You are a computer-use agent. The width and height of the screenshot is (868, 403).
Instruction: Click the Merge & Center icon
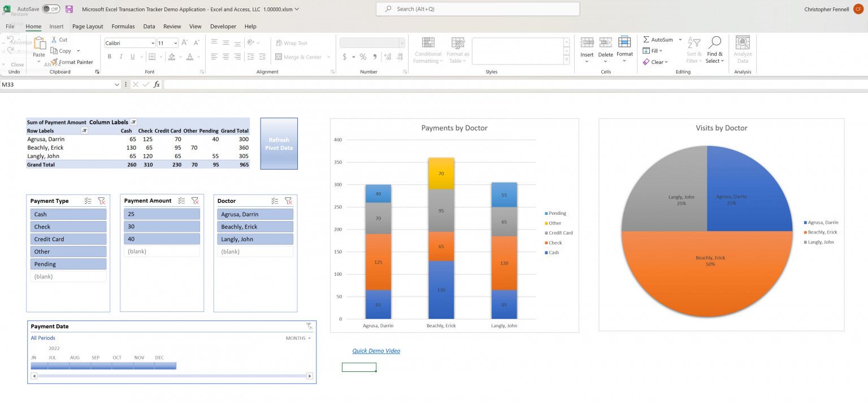pos(279,57)
